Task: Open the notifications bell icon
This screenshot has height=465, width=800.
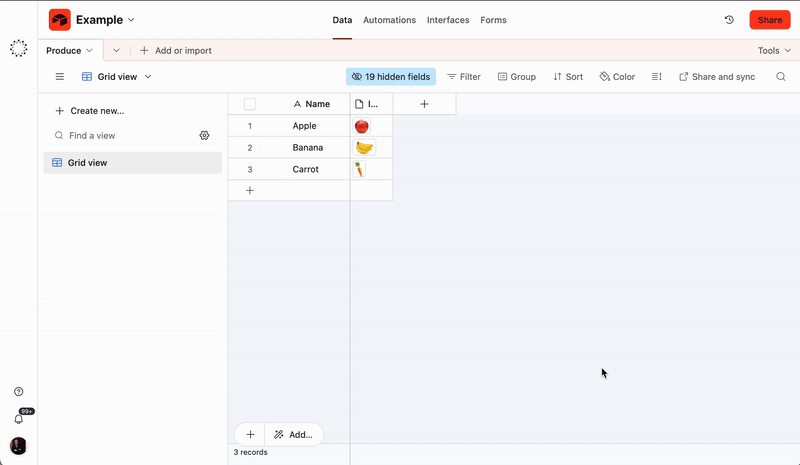Action: (18, 419)
